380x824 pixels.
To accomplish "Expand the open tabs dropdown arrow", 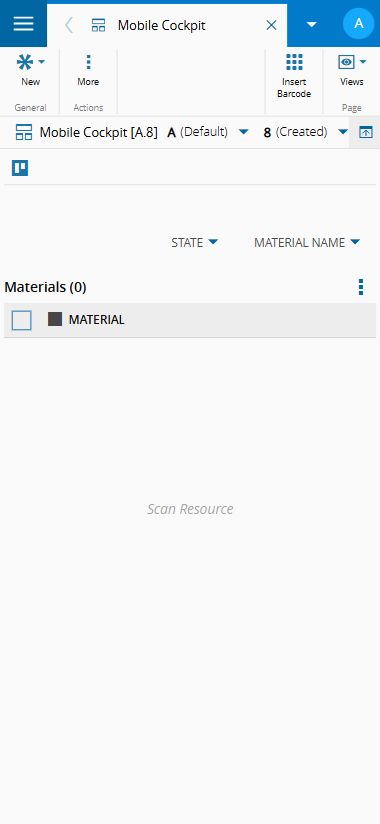I will 312,25.
